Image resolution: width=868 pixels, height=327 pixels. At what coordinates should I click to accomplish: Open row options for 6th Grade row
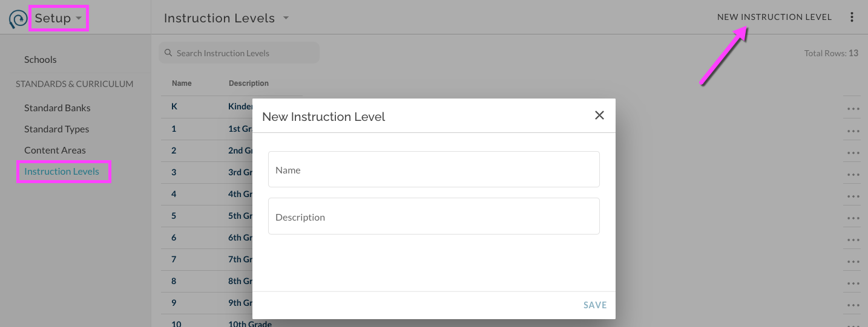click(x=853, y=239)
